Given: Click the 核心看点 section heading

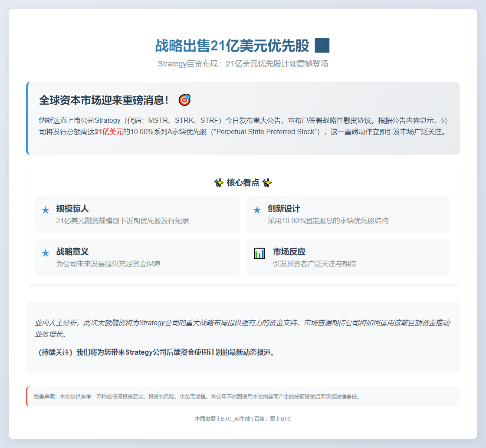Looking at the screenshot, I should (243, 183).
